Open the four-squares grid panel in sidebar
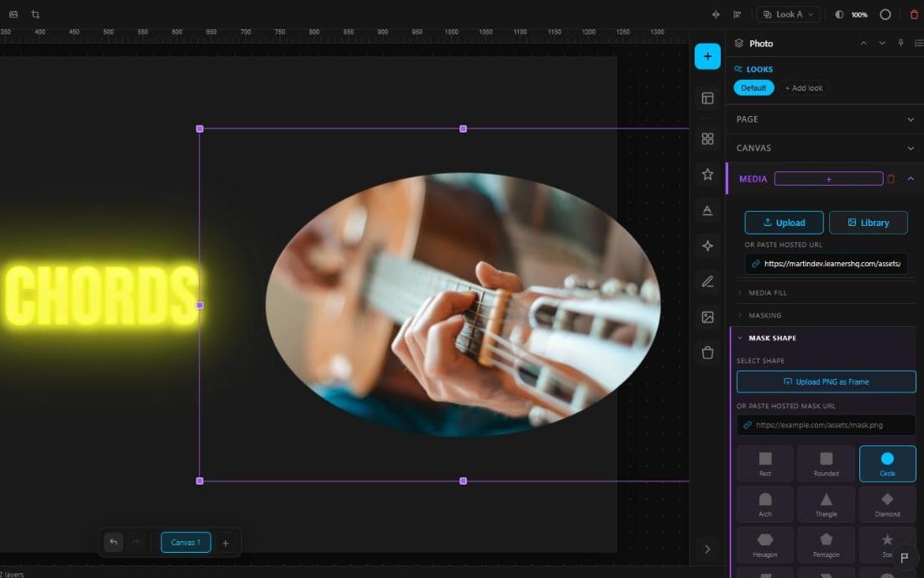 click(x=708, y=139)
